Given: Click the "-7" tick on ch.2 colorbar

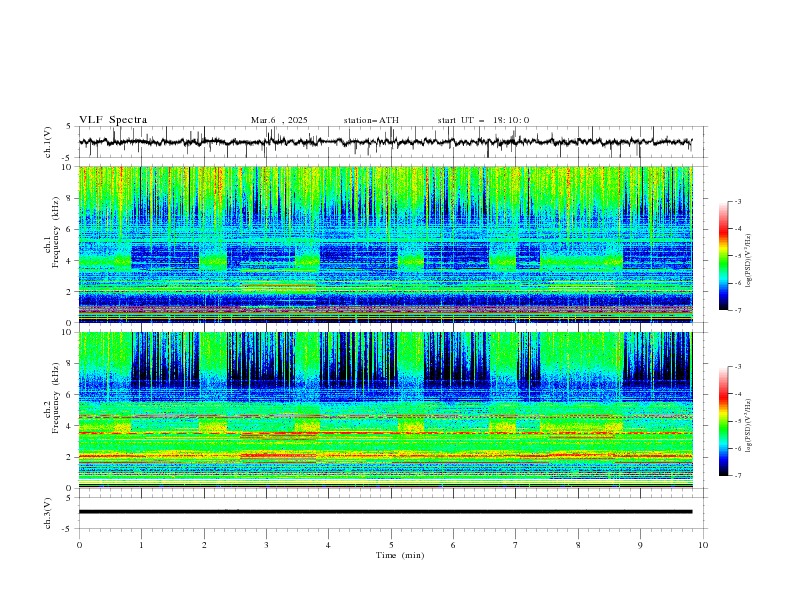Looking at the screenshot, I should [x=737, y=476].
